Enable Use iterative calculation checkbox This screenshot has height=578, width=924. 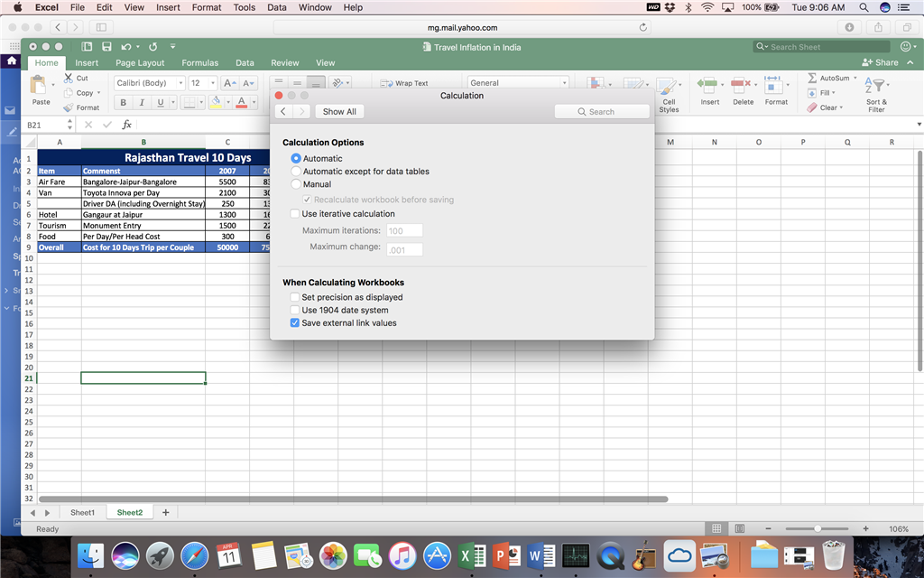click(x=295, y=213)
